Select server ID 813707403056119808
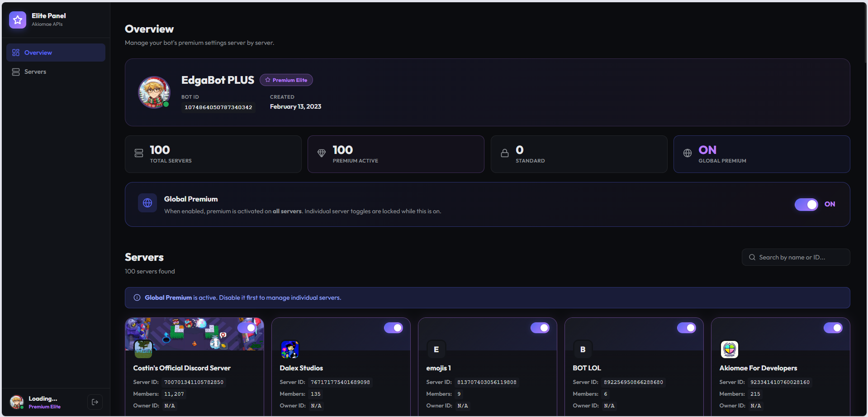Image resolution: width=868 pixels, height=417 pixels. pyautogui.click(x=487, y=382)
